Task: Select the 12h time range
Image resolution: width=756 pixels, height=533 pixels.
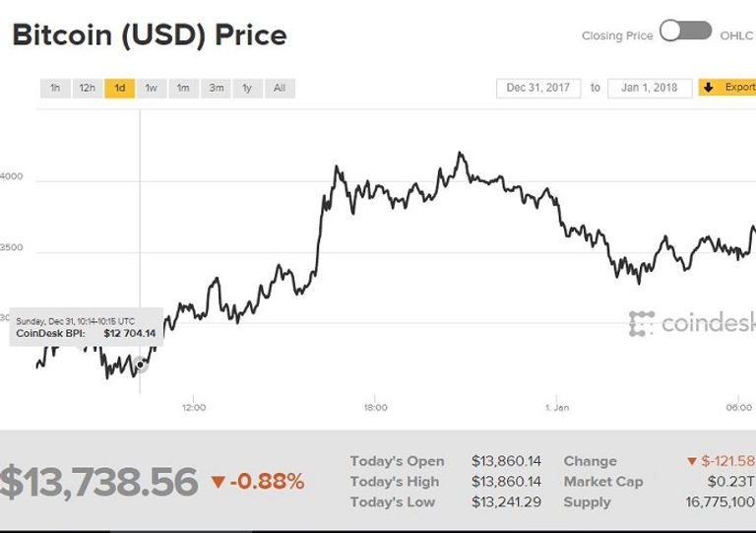Action: pyautogui.click(x=87, y=88)
